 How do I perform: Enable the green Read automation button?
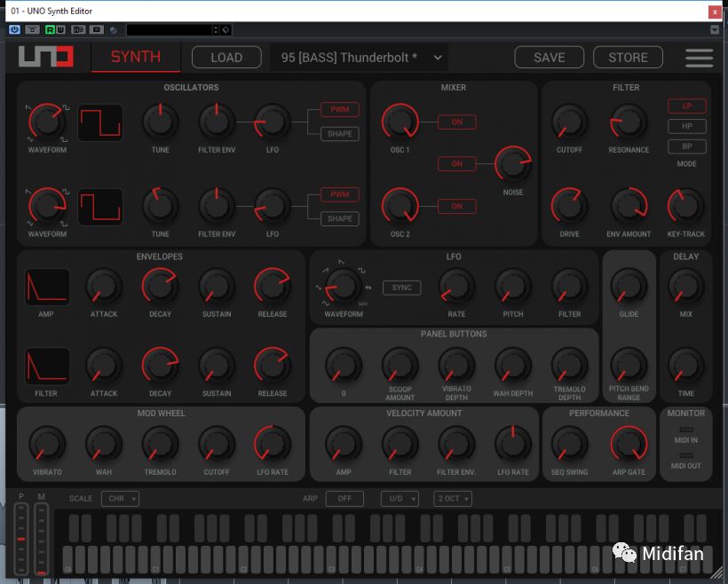tap(50, 29)
